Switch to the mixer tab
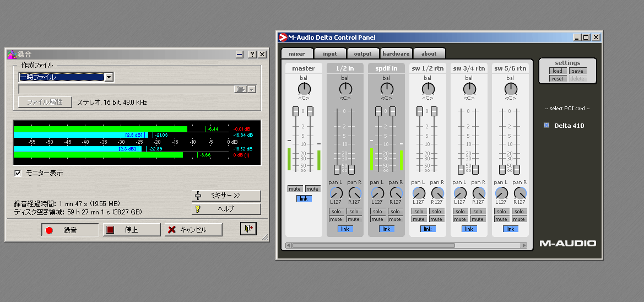This screenshot has height=302, width=644. [297, 53]
